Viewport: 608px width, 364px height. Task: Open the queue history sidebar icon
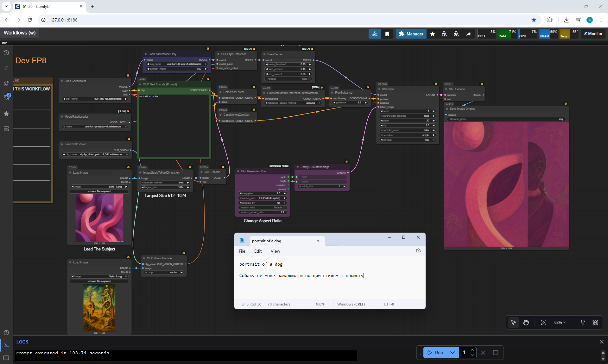[x=6, y=53]
